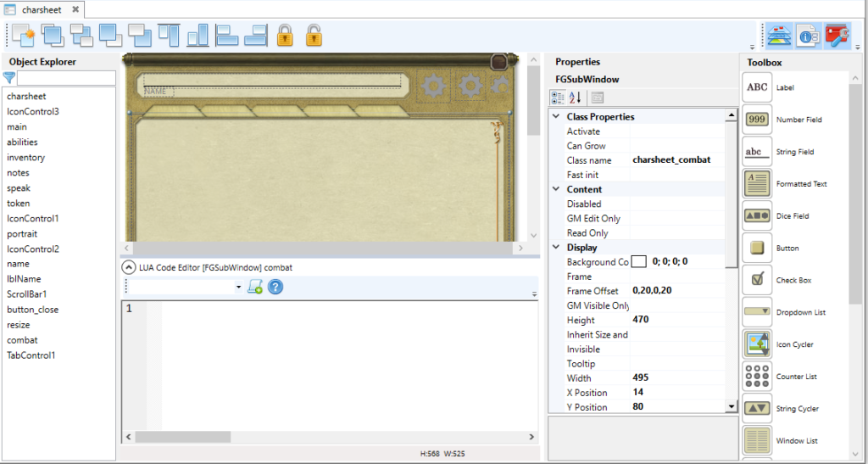This screenshot has width=868, height=464.
Task: Click the bring to front icon
Action: [x=53, y=36]
